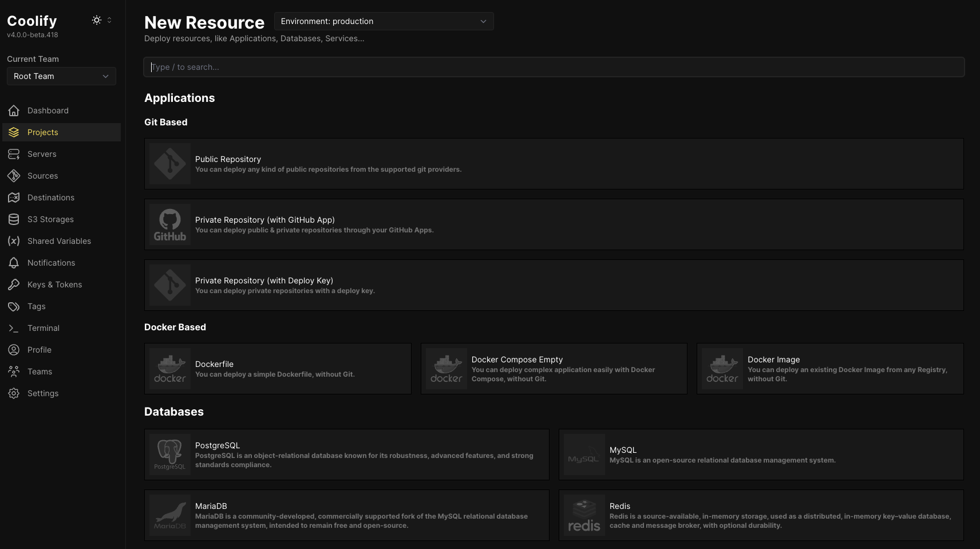Go to S3 Storages page
Viewport: 980px width, 549px height.
click(x=61, y=219)
